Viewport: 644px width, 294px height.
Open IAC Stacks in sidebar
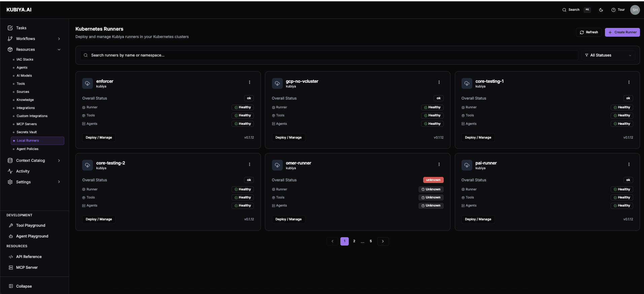pos(25,60)
